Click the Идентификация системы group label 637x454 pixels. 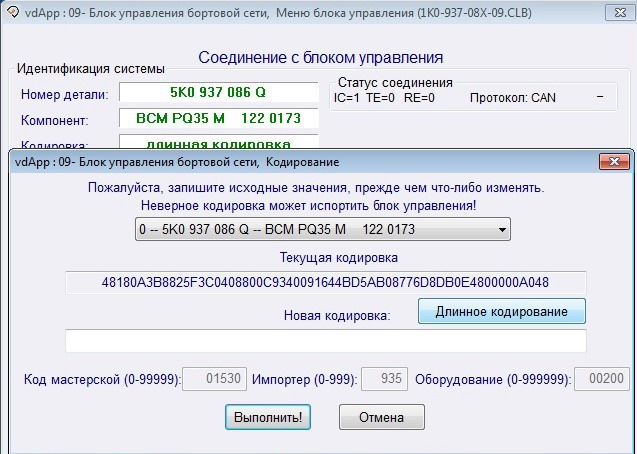coord(91,69)
